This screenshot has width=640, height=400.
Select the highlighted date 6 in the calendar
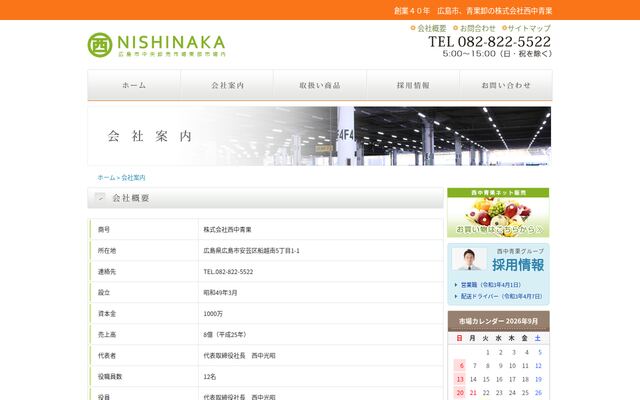460,366
